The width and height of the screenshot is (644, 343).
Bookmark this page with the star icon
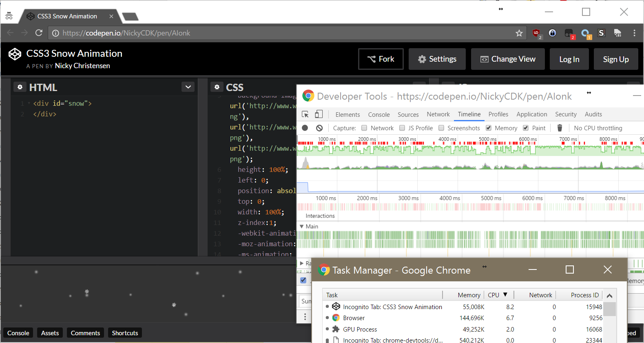[x=519, y=33]
